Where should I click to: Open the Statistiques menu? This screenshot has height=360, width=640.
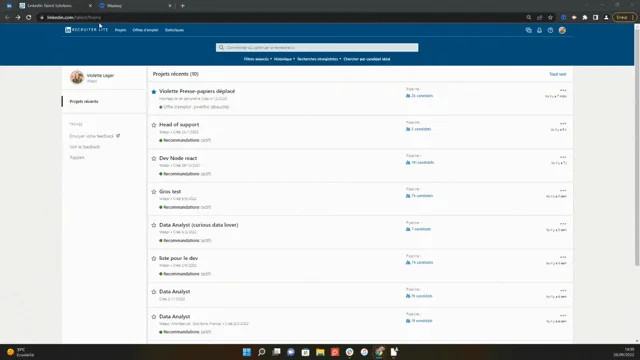pos(174,30)
